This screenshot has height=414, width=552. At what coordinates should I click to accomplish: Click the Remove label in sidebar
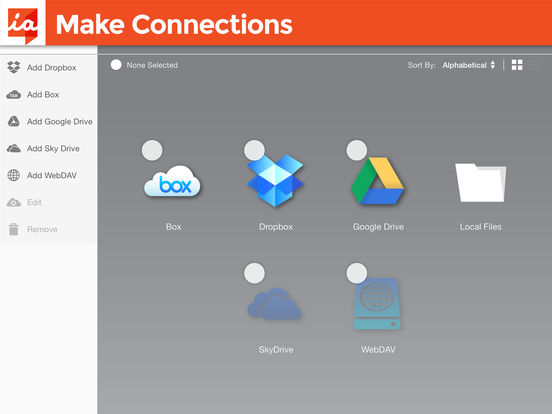point(42,229)
